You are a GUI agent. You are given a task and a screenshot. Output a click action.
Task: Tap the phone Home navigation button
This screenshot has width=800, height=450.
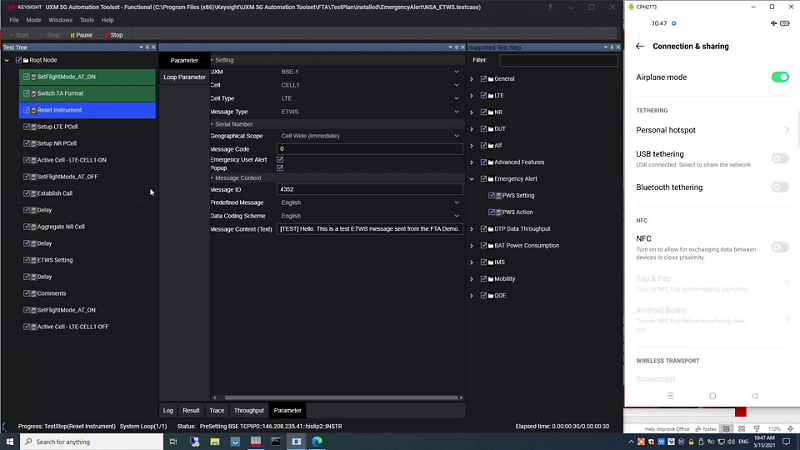point(713,396)
